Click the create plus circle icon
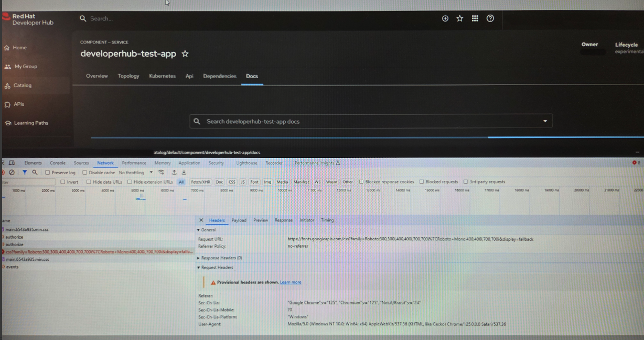Screen dimensions: 644x340 445,18
